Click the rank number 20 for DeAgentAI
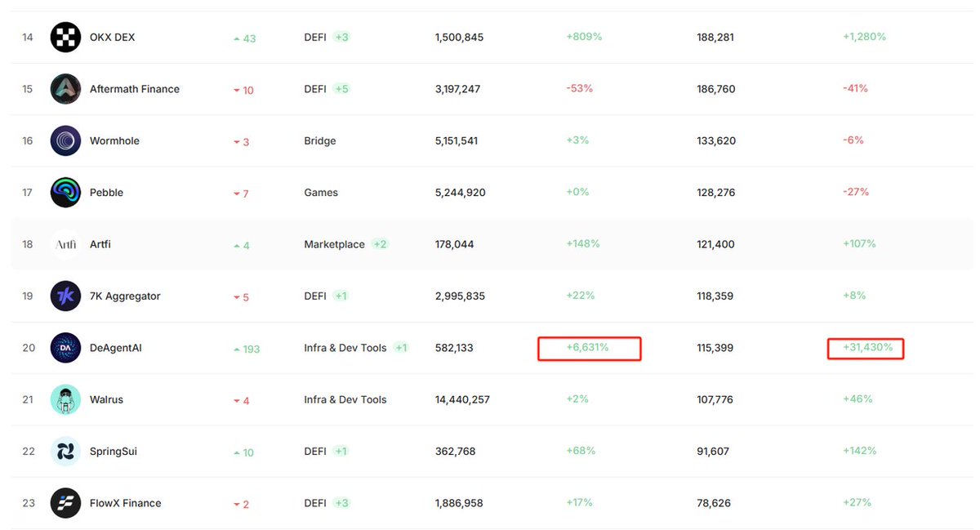The image size is (980, 530). pyautogui.click(x=29, y=348)
